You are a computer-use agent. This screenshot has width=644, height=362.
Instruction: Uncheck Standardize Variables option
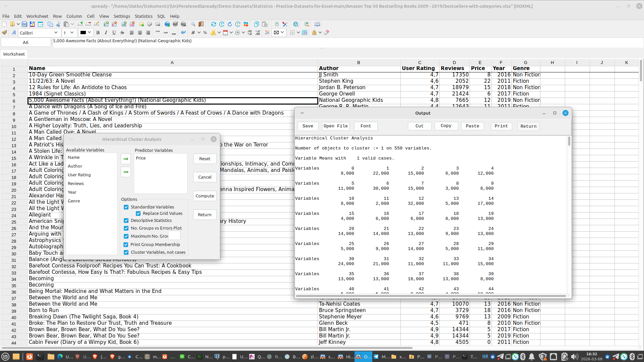click(126, 207)
